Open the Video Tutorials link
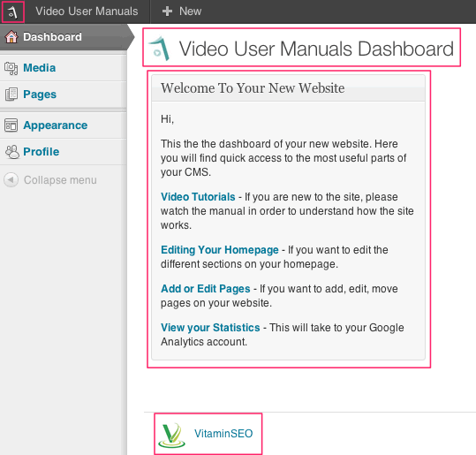476x455 pixels. tap(198, 197)
